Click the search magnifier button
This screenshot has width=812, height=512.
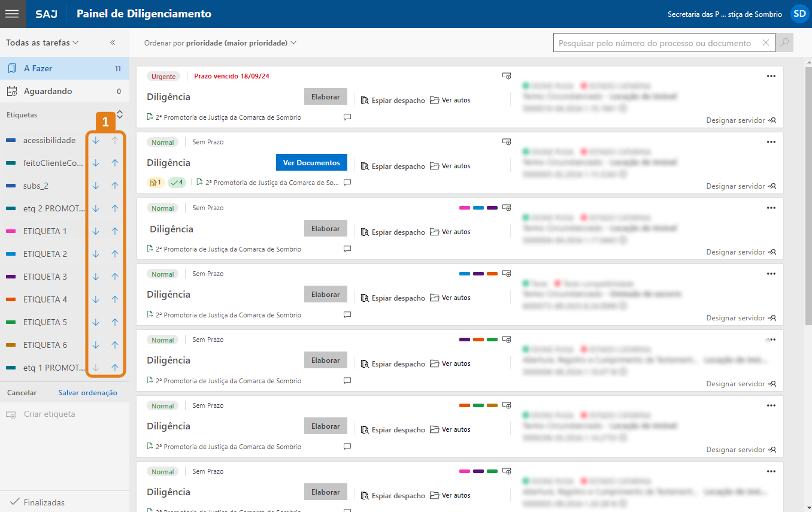[784, 43]
